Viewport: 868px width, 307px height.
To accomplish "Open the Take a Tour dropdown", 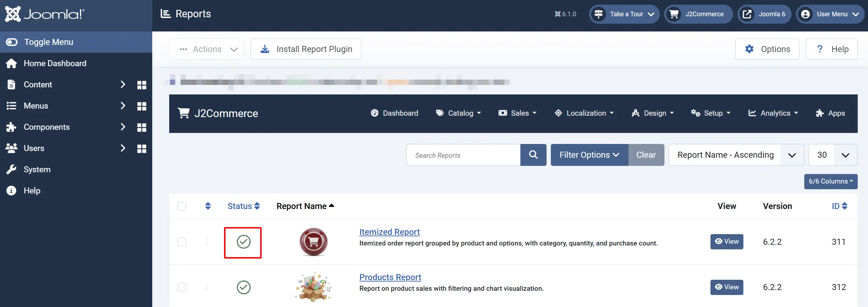I will coord(624,14).
